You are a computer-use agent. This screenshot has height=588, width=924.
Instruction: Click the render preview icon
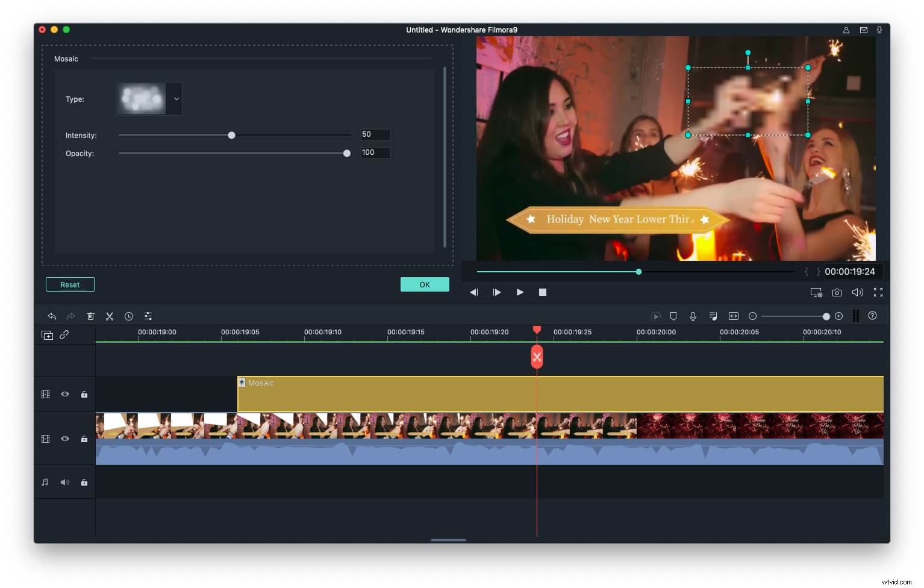coord(655,316)
